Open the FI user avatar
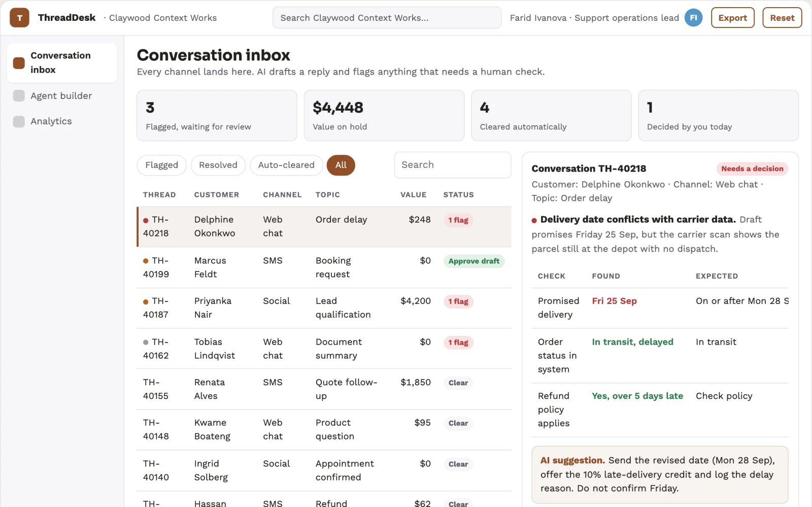Image resolution: width=812 pixels, height=507 pixels. [x=693, y=18]
